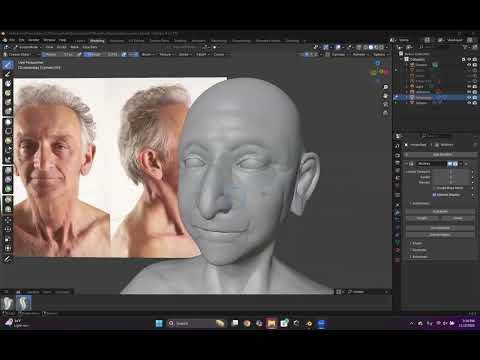The width and height of the screenshot is (480, 360).
Task: Open the Cursor dropdown in header
Action: [x=219, y=54]
